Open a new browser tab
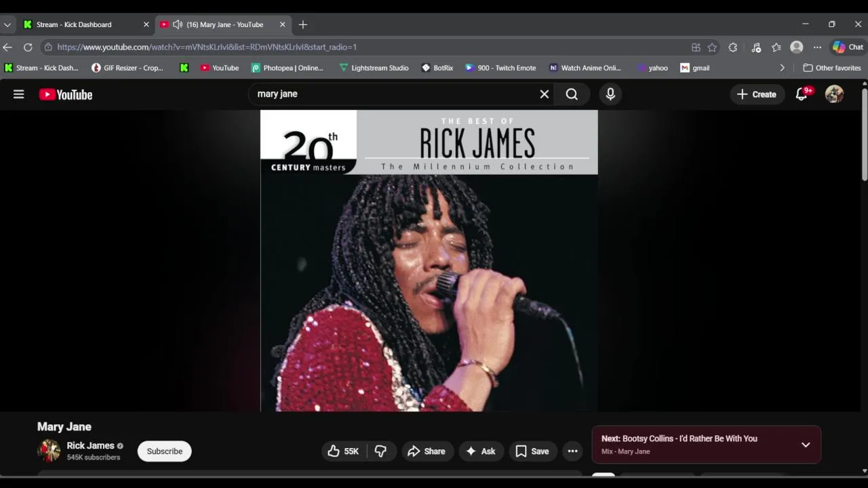Viewport: 868px width, 488px height. (x=303, y=24)
